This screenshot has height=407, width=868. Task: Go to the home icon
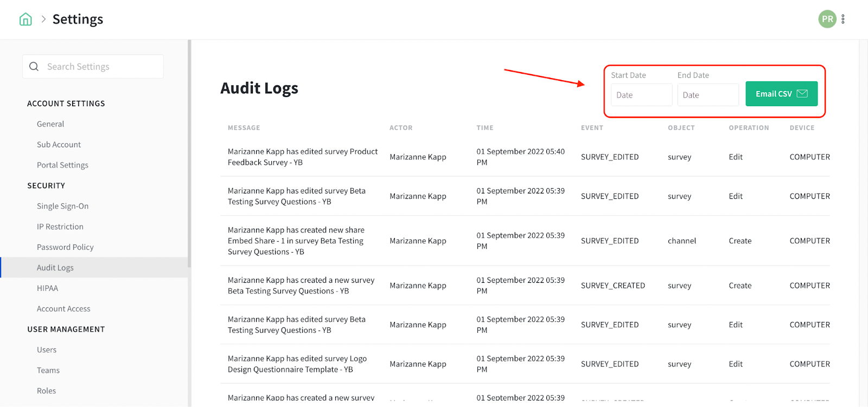[x=25, y=20]
